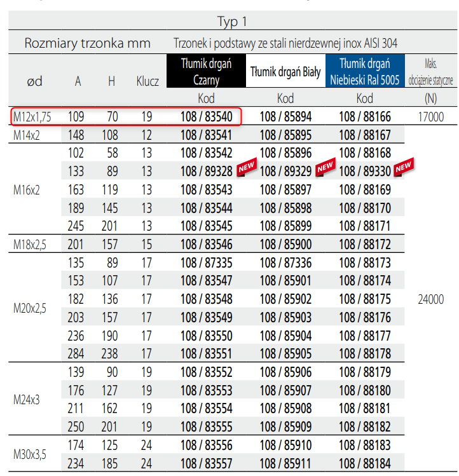Click the Tłumik drgań Biały column header
459x476 pixels.
(x=285, y=72)
